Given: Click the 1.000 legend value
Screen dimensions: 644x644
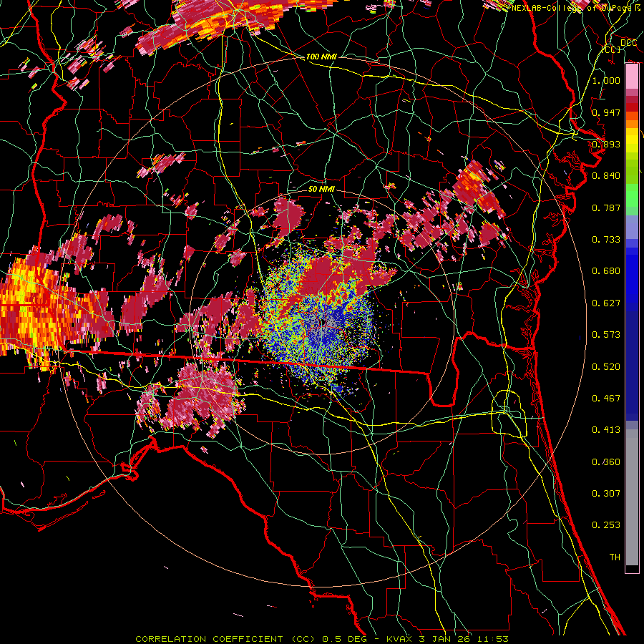Looking at the screenshot, I should coord(606,80).
